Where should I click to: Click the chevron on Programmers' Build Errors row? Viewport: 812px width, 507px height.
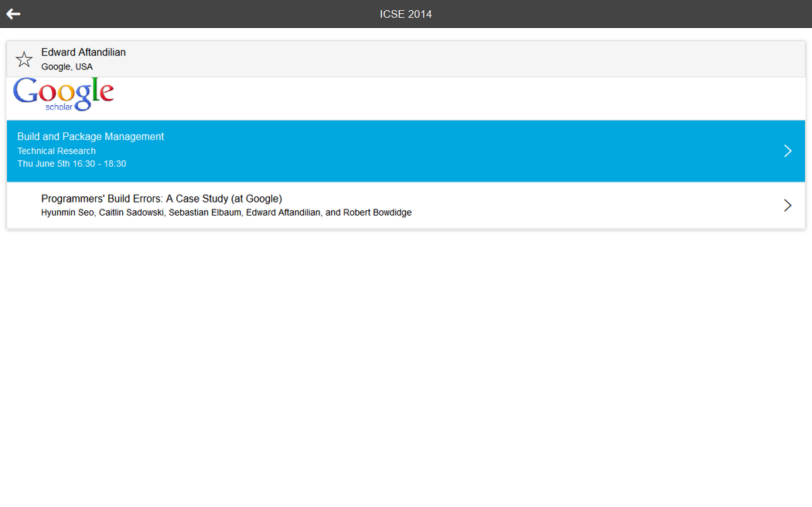(787, 205)
